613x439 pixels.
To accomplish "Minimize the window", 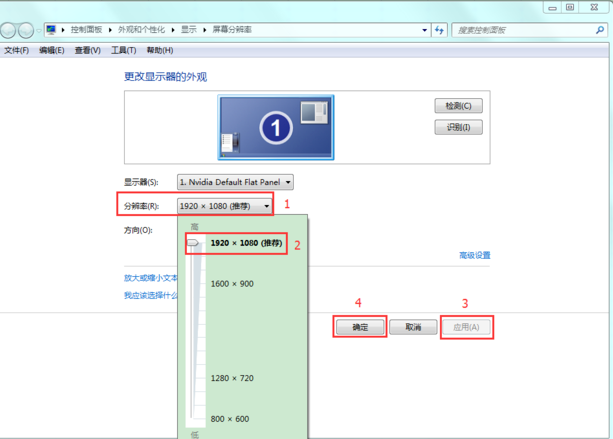I will (x=552, y=7).
